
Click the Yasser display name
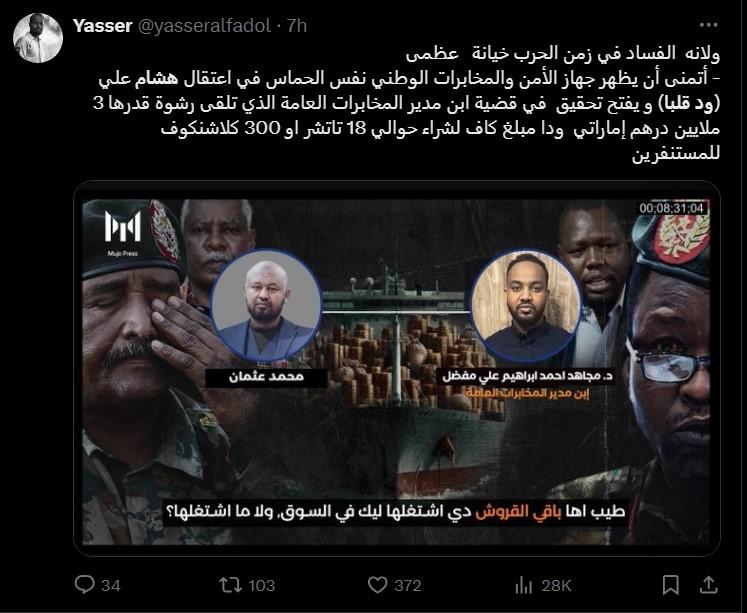[x=102, y=26]
